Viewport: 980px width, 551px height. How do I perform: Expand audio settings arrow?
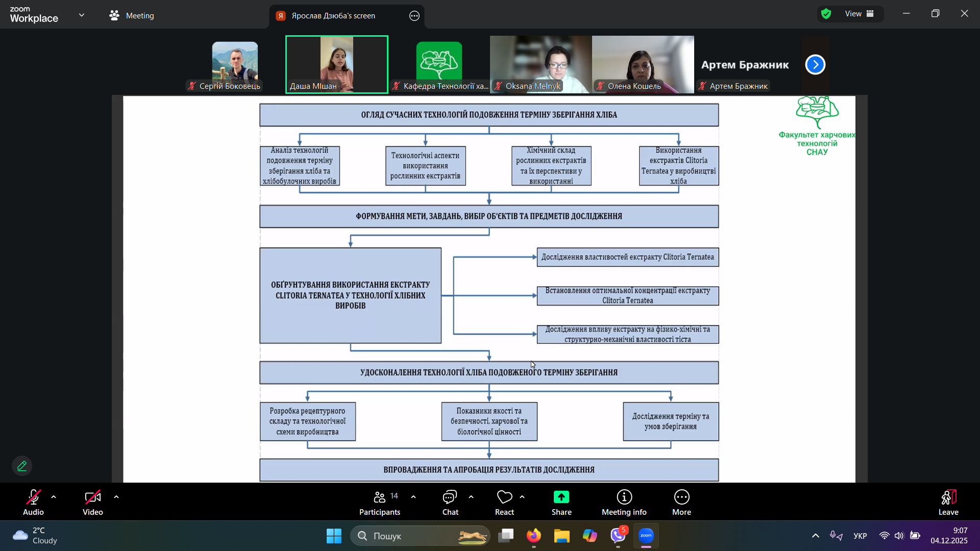54,497
